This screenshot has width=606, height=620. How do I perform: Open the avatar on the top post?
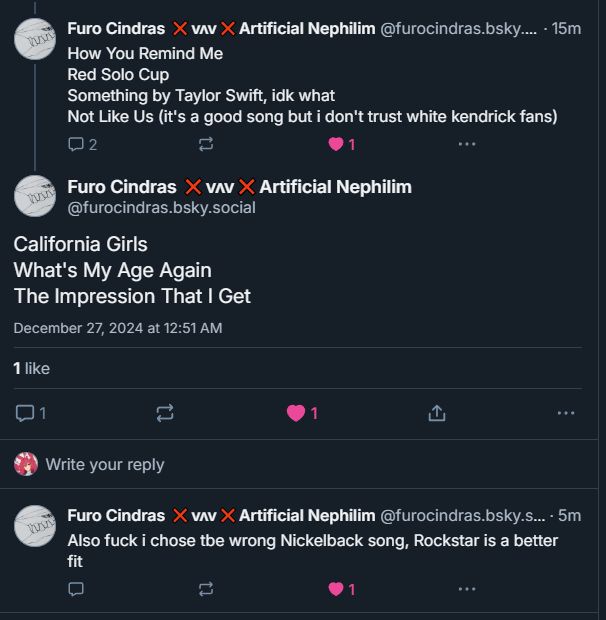[x=35, y=39]
